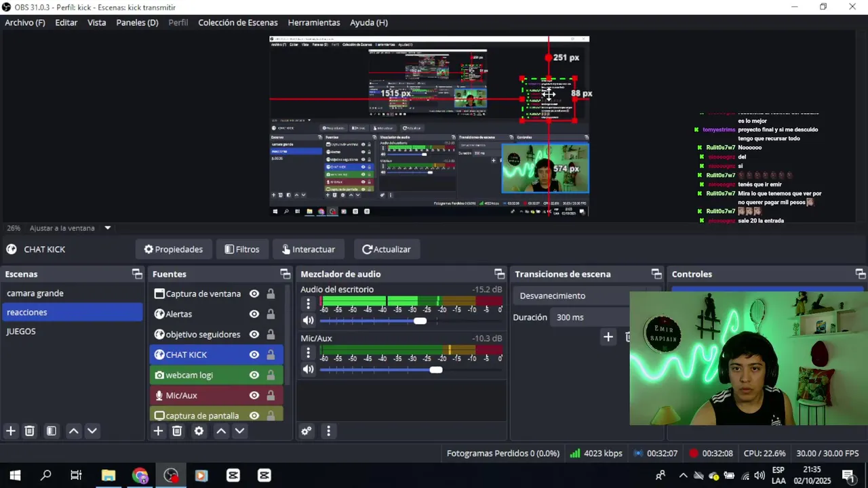Open Chrome from the taskbar

coord(140,475)
